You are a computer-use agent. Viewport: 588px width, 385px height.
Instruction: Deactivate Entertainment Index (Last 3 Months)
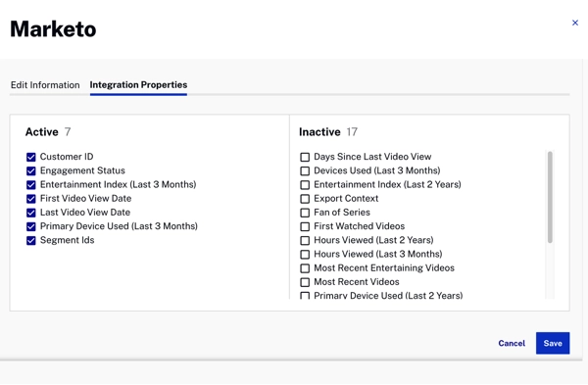point(31,185)
